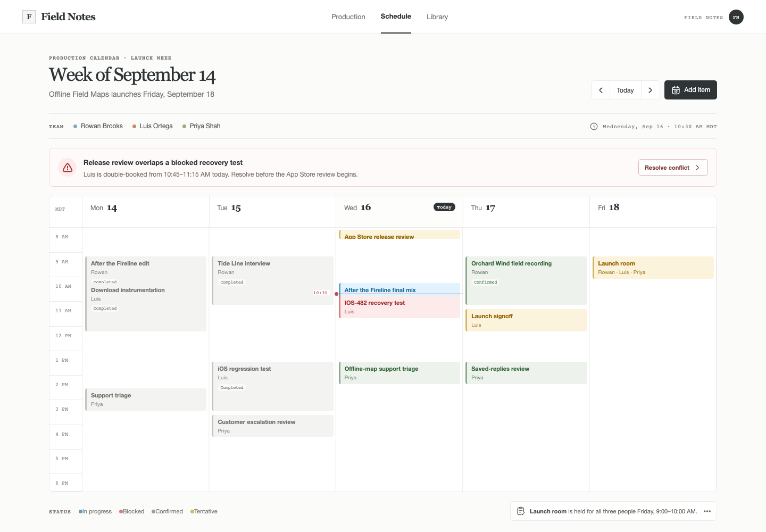Open Customer escalation review event
The width and height of the screenshot is (766, 532).
click(272, 426)
